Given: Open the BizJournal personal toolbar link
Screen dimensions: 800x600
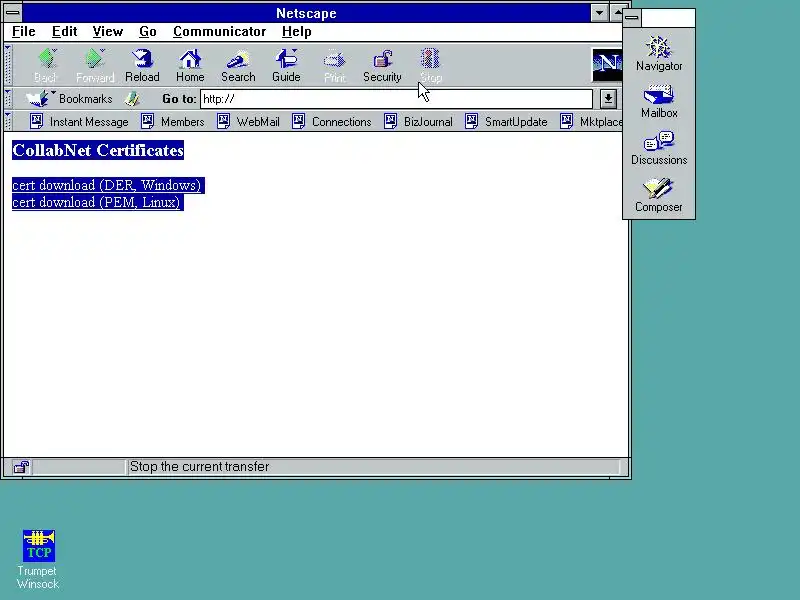Looking at the screenshot, I should (418, 122).
